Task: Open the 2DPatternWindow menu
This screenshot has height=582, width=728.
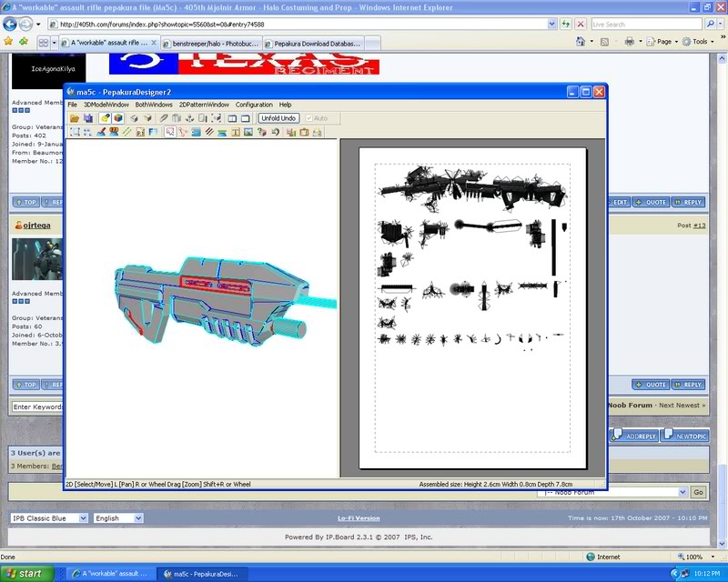Action: click(204, 105)
